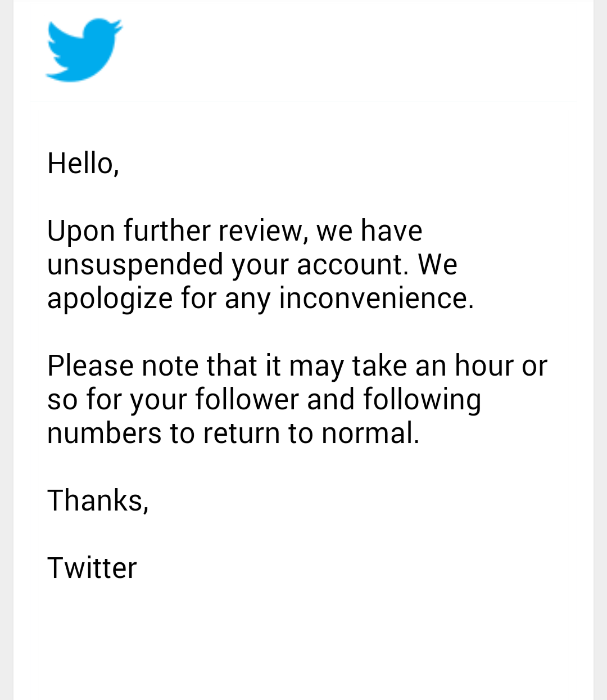Tap the word 'account.' in the message
The image size is (607, 700).
[352, 264]
